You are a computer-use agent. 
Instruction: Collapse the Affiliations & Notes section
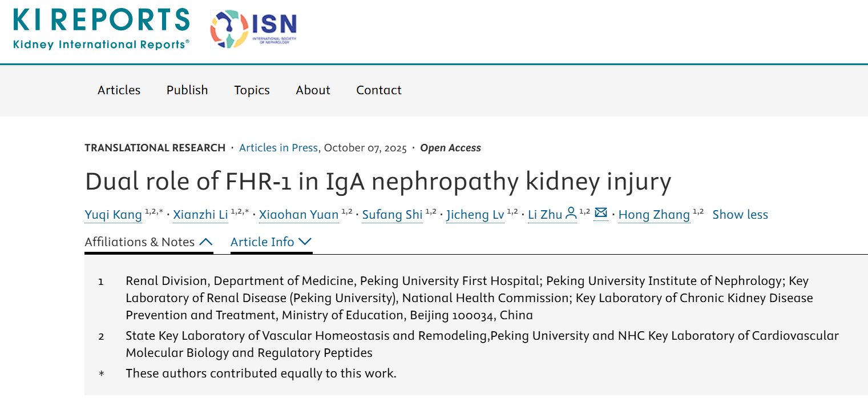tap(148, 242)
